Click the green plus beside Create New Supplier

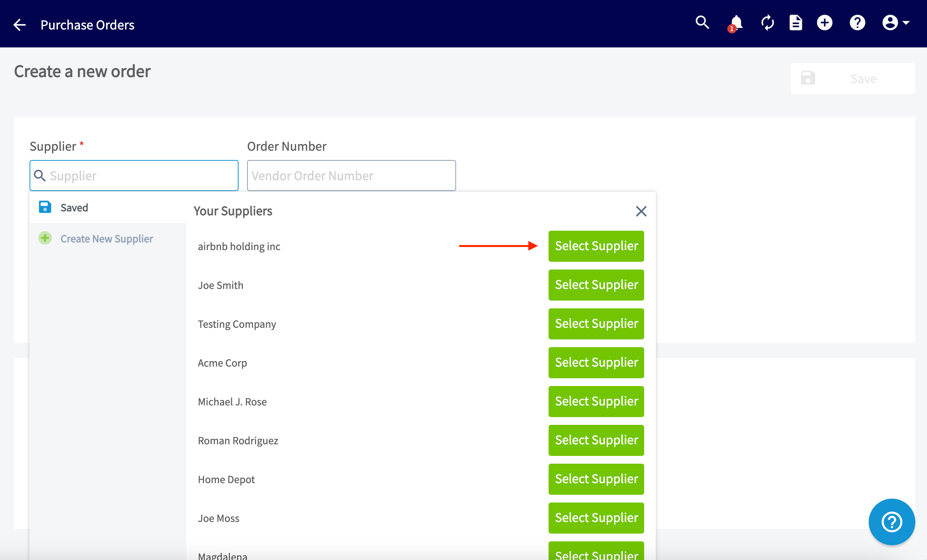45,238
